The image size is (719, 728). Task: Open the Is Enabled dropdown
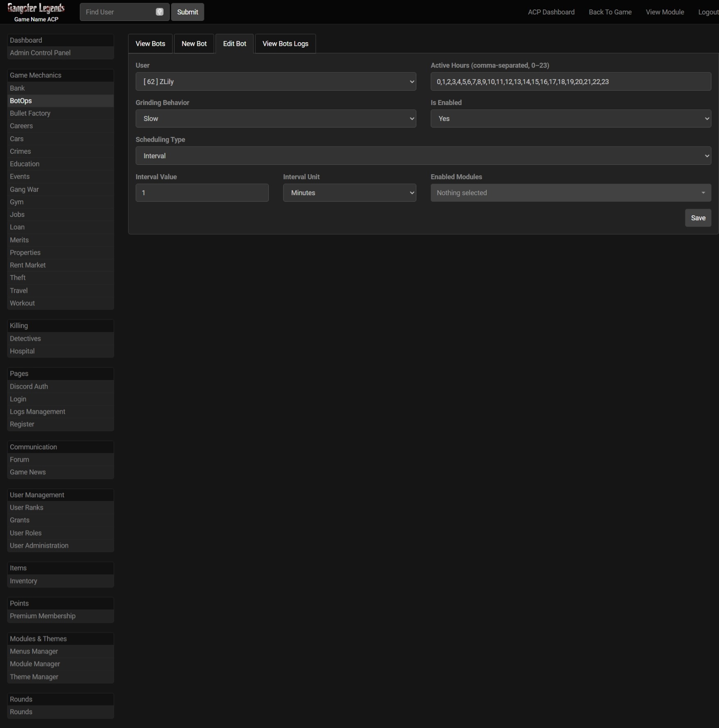570,118
